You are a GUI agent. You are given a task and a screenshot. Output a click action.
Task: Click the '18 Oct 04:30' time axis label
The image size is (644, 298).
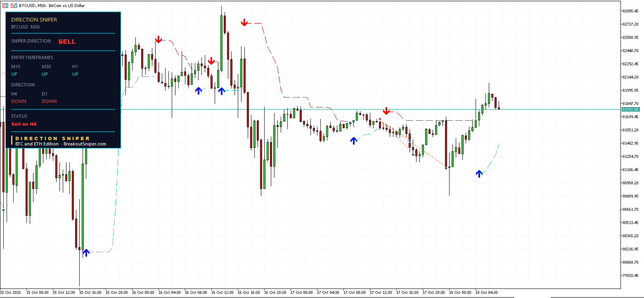pos(486,292)
